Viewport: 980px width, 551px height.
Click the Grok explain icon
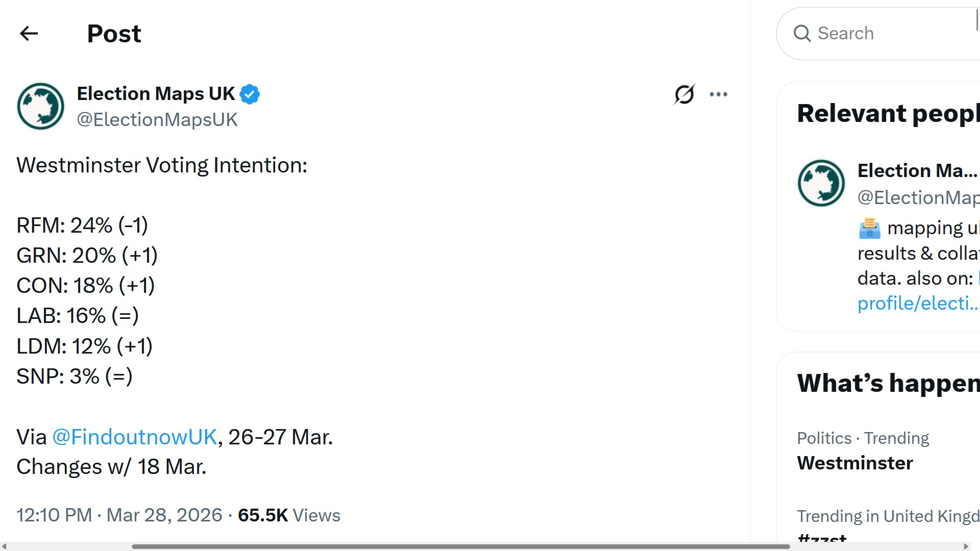pyautogui.click(x=684, y=94)
